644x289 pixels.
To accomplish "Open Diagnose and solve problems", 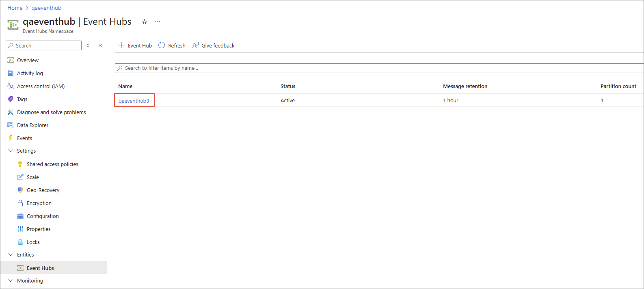I will (x=51, y=112).
